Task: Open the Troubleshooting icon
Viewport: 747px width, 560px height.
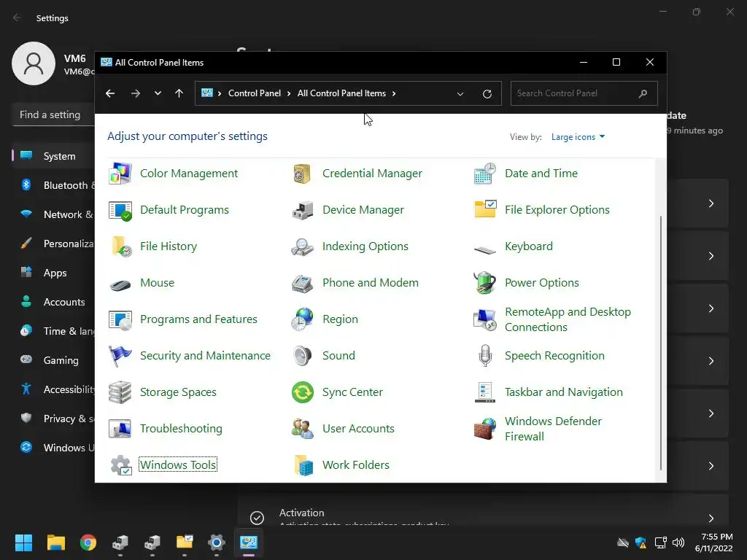Action: pos(120,429)
